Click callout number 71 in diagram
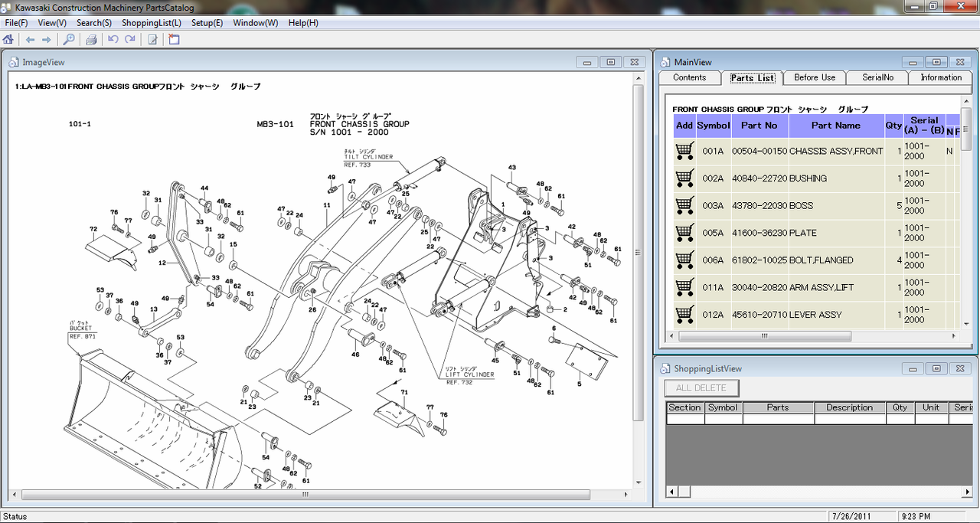This screenshot has height=523, width=980. pyautogui.click(x=403, y=392)
